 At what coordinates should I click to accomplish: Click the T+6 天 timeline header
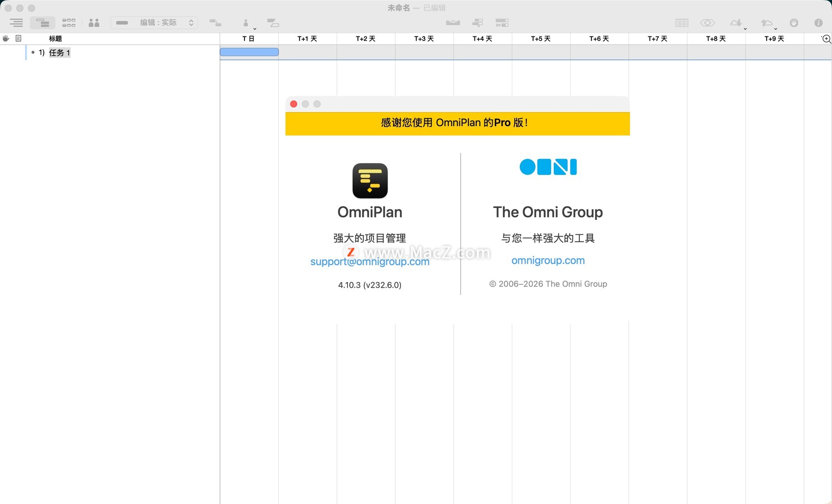point(599,39)
